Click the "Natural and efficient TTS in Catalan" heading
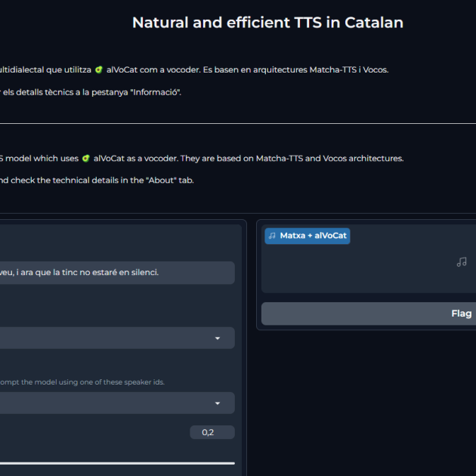Viewport: 476px width, 476px height. pos(267,23)
